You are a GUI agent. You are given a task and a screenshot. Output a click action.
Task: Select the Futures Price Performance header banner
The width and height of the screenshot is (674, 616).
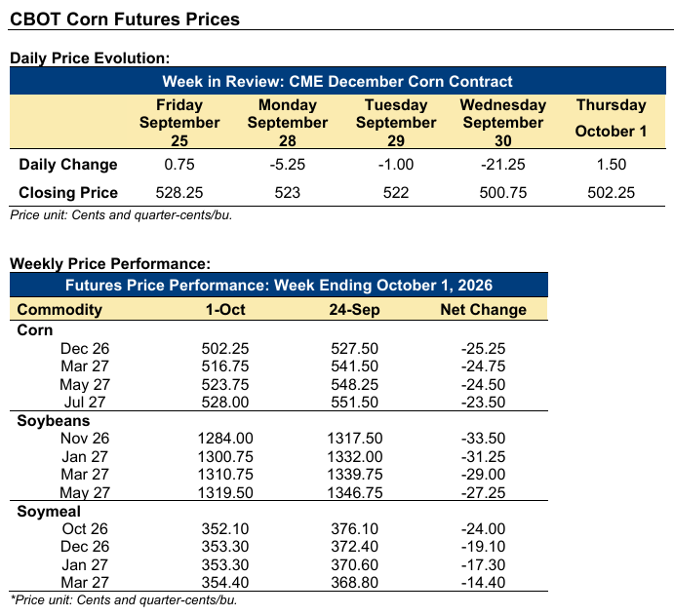(x=279, y=285)
